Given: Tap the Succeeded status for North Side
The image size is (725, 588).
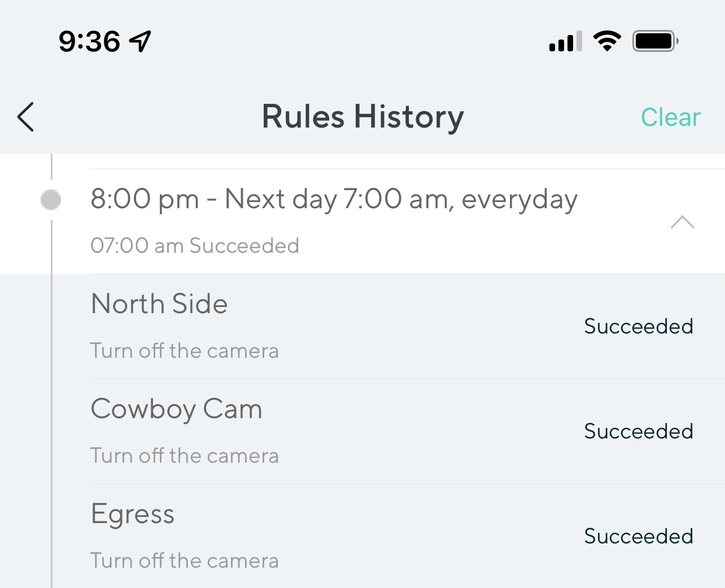Looking at the screenshot, I should pos(638,326).
